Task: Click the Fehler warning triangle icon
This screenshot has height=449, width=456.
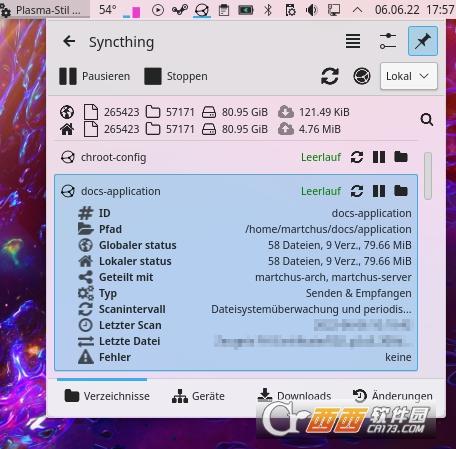Action: pos(86,357)
